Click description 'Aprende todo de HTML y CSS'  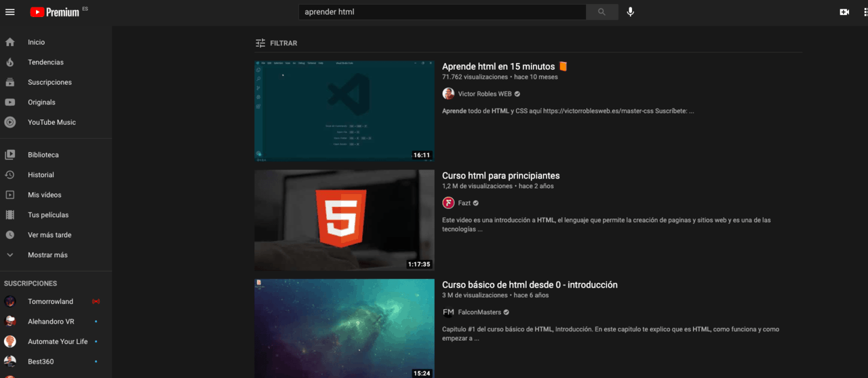point(568,111)
